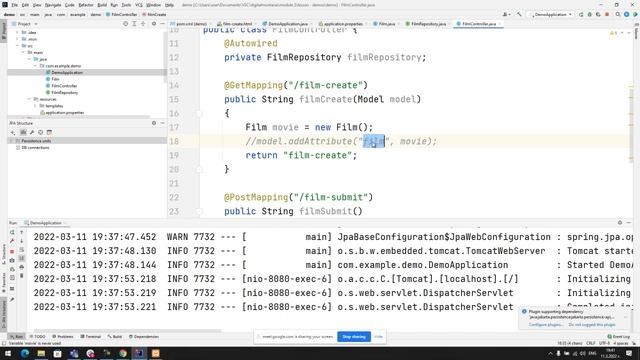Switch to the FilmRepository.java editor tab
This screenshot has width=640, height=360.
[x=428, y=24]
